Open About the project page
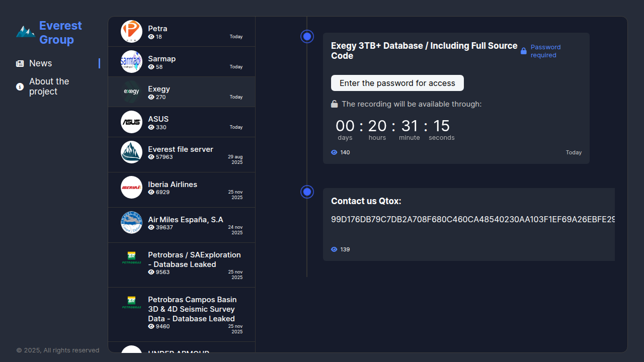This screenshot has height=362, width=644. [x=49, y=86]
